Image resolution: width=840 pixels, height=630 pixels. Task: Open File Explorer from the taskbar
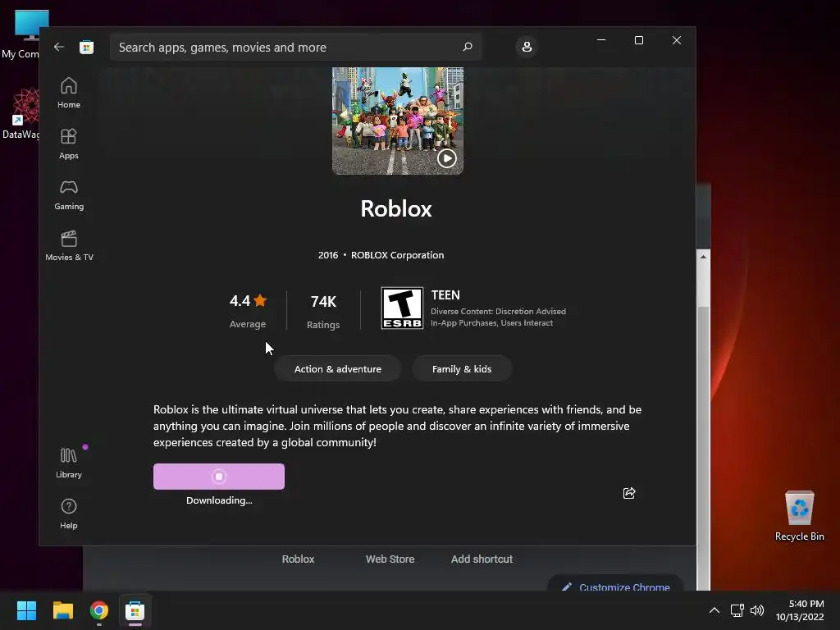coord(62,610)
